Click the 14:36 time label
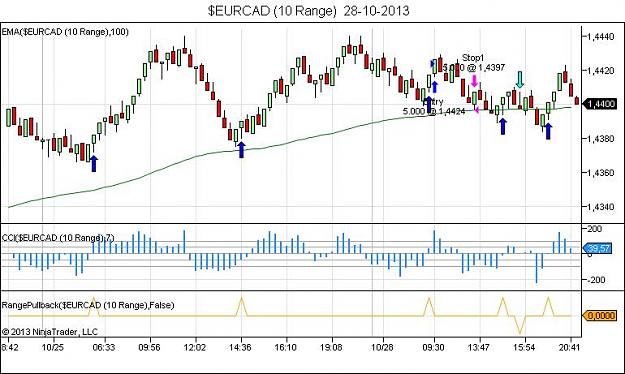The image size is (625, 374). point(240,347)
